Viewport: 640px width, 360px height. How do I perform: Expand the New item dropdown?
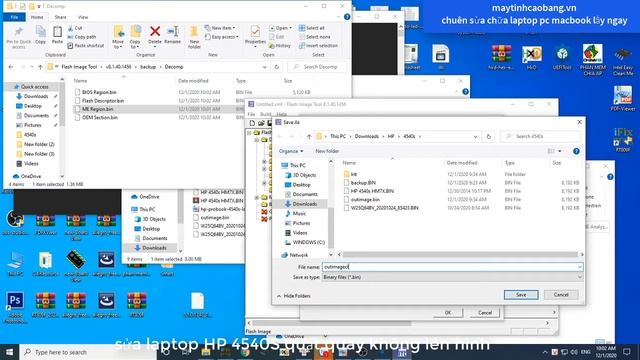(220, 28)
